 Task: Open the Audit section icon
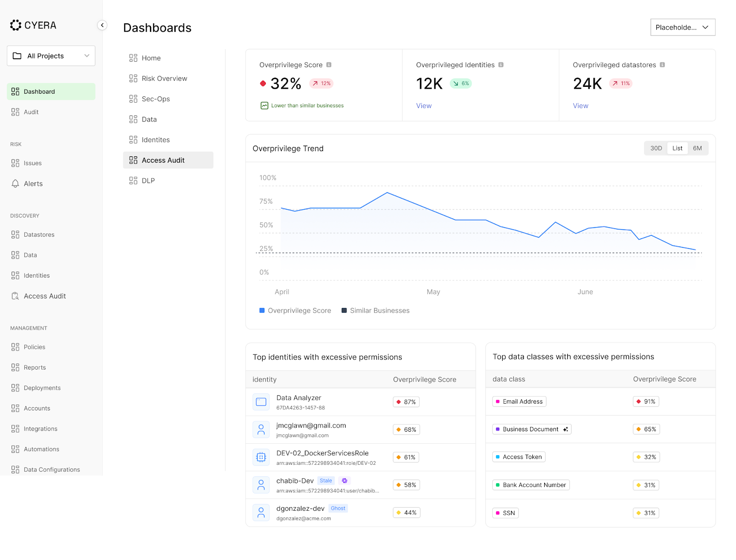(14, 112)
